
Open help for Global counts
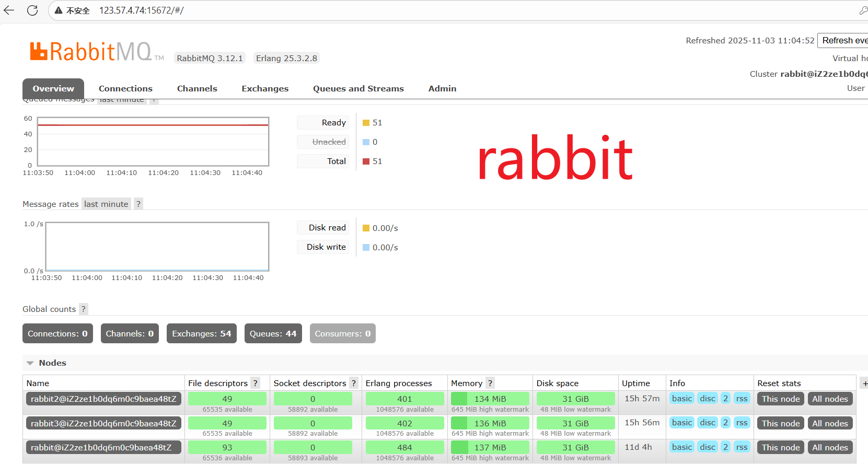coord(83,309)
